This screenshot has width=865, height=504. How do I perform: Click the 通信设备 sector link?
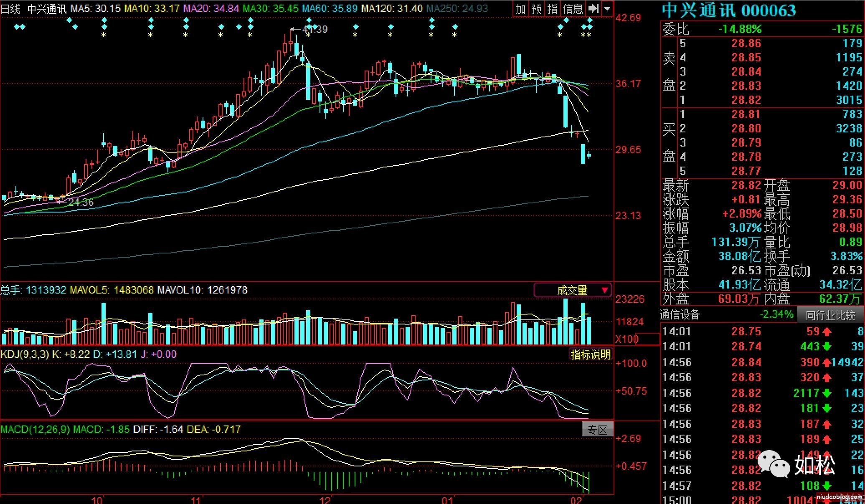[x=680, y=314]
